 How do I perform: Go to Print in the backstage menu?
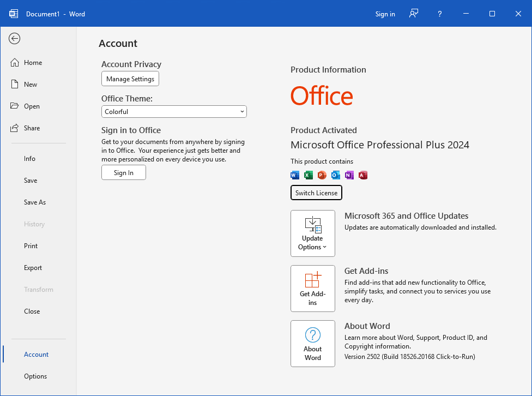pos(31,246)
